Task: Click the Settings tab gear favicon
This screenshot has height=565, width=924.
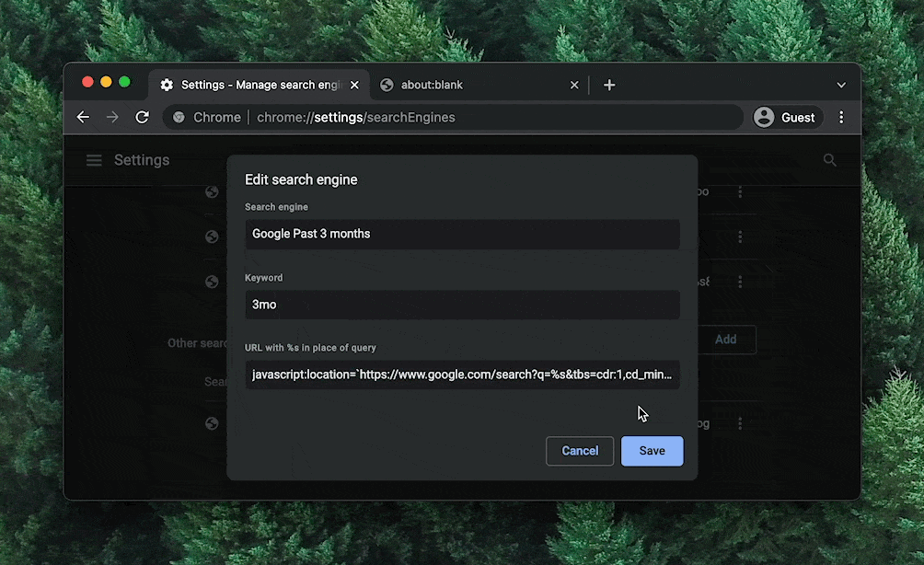Action: (167, 85)
